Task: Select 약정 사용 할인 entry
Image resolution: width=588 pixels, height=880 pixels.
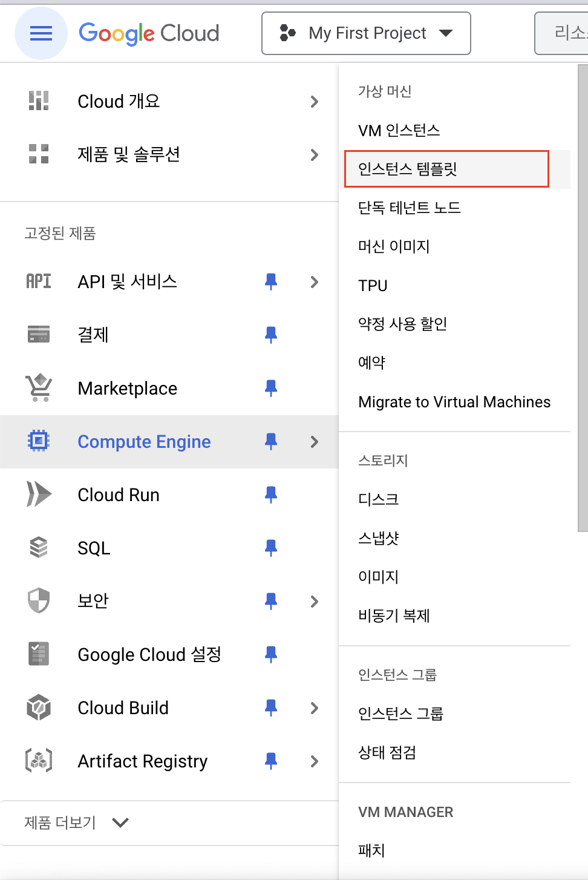Action: (402, 324)
